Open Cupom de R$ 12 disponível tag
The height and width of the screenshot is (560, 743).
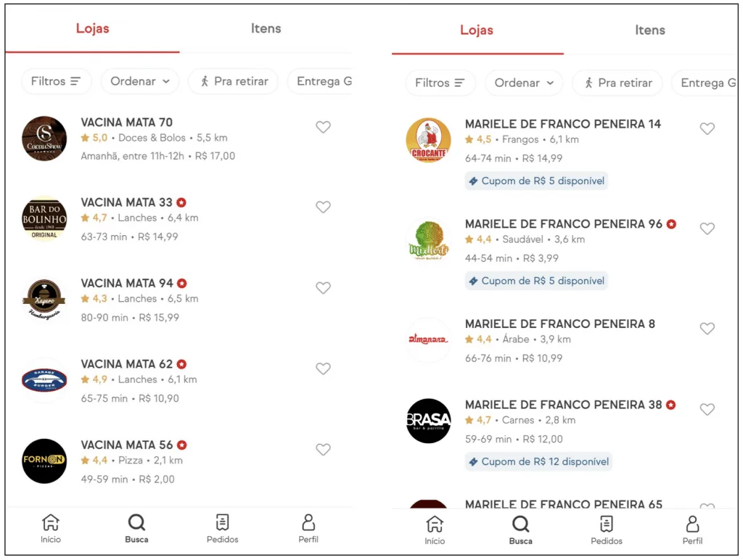(539, 461)
